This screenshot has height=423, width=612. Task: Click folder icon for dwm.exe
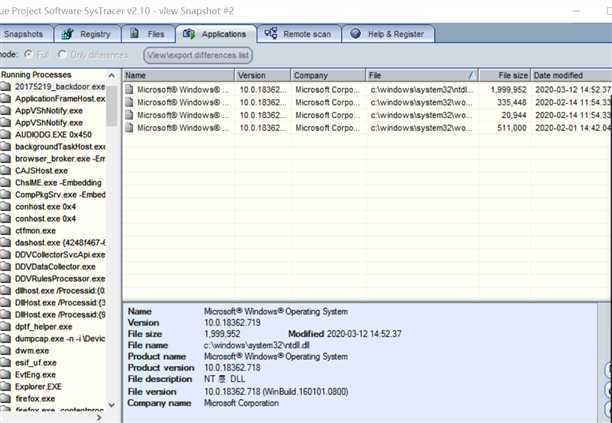(x=5, y=350)
